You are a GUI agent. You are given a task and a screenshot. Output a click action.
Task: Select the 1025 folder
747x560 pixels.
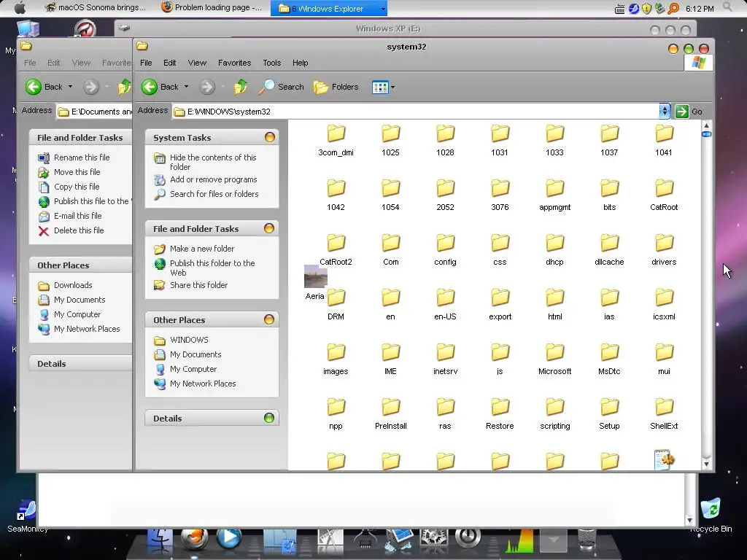click(x=391, y=139)
